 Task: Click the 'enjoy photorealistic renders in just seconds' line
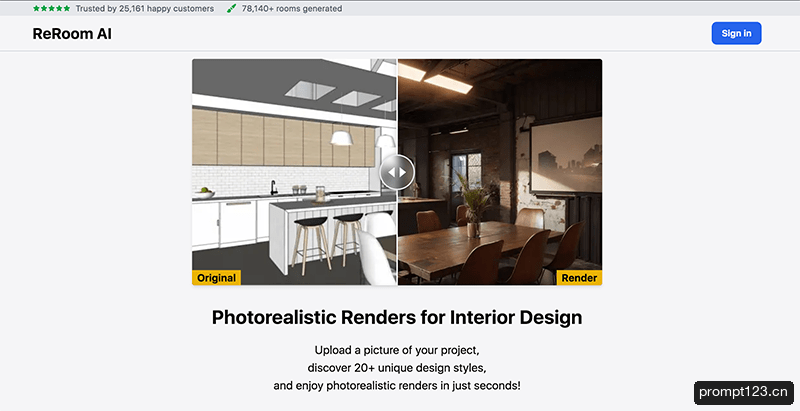point(397,386)
